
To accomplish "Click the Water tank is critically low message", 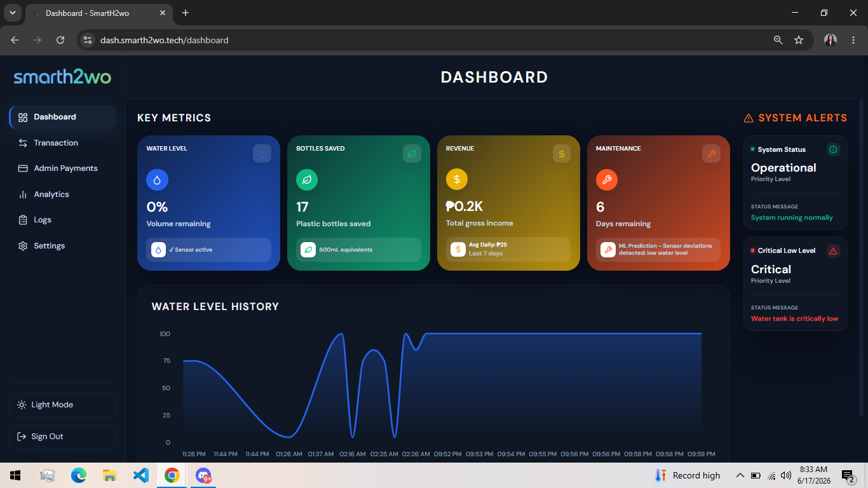I will (x=794, y=319).
